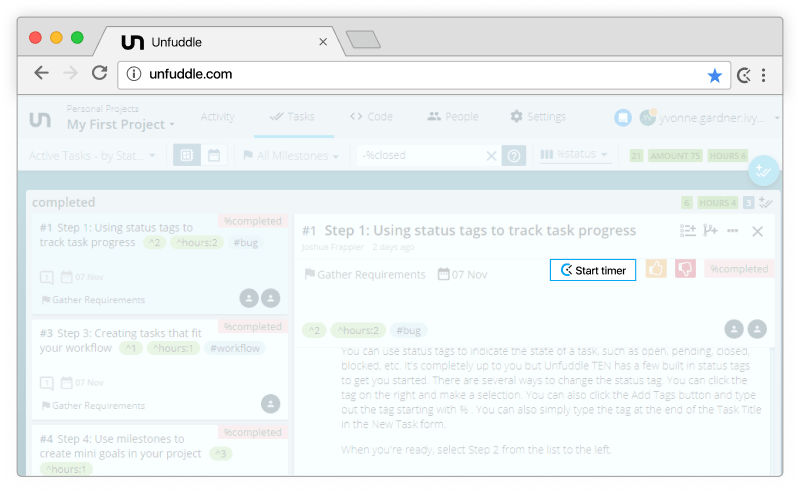The height and width of the screenshot is (493, 800).
Task: Click the thumbs up button
Action: (656, 268)
